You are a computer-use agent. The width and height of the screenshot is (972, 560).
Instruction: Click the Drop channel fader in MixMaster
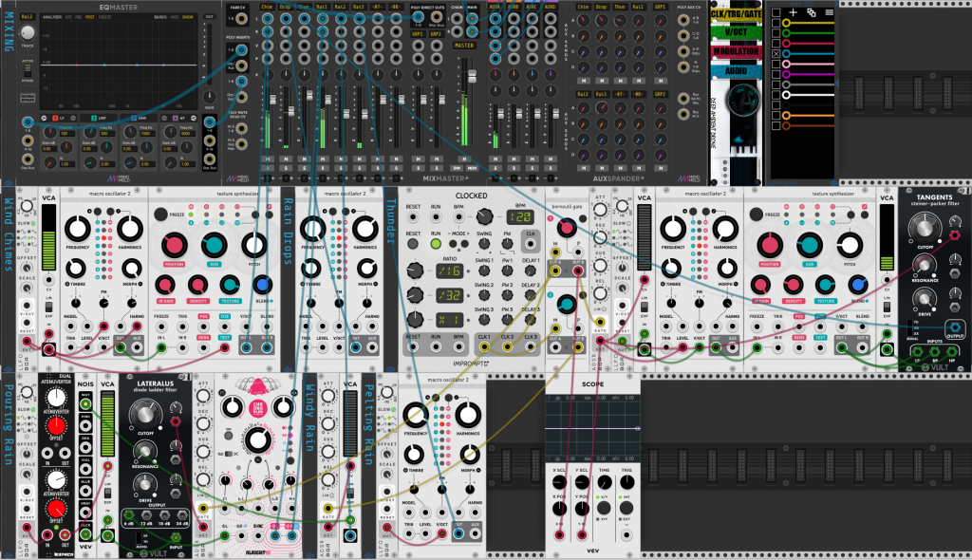[x=290, y=111]
